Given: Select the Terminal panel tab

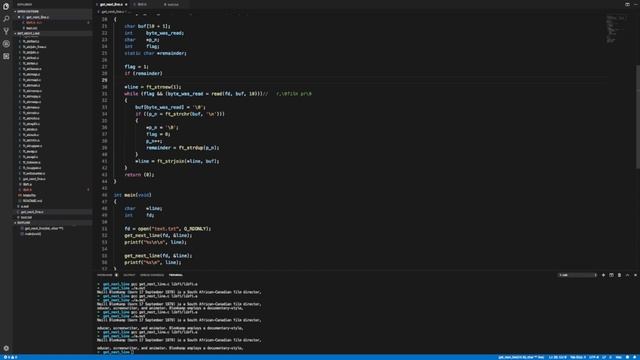Looking at the screenshot, I should [x=176, y=275].
